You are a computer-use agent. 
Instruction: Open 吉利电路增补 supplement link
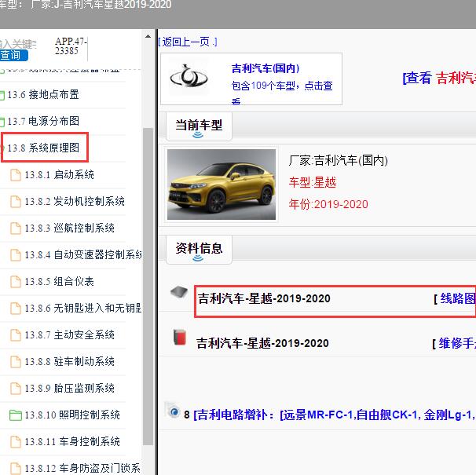(x=335, y=415)
